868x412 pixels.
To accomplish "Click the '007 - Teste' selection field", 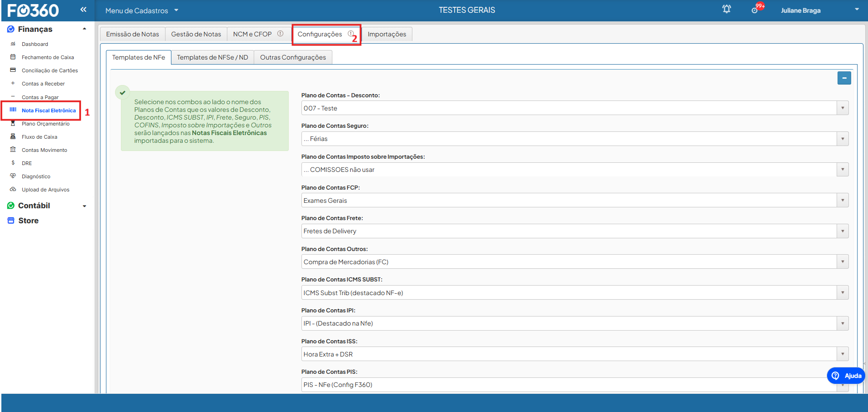I will click(x=575, y=108).
